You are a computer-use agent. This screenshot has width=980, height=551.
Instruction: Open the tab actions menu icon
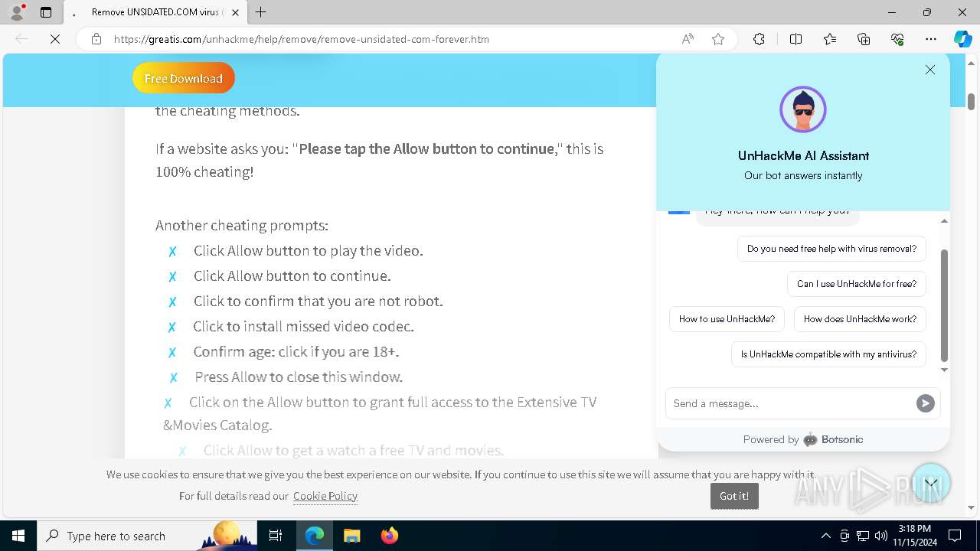point(46,12)
